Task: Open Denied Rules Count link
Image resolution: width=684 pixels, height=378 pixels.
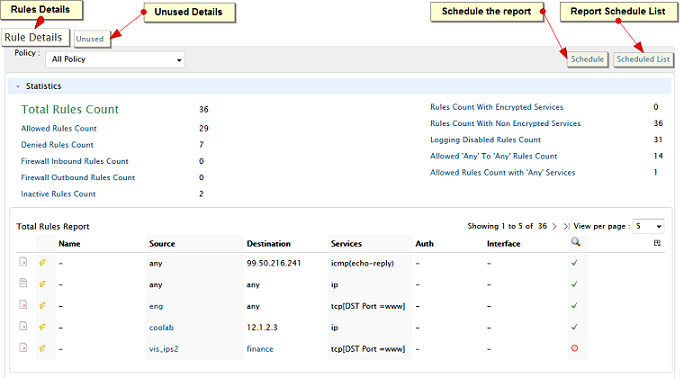Action: (57, 145)
